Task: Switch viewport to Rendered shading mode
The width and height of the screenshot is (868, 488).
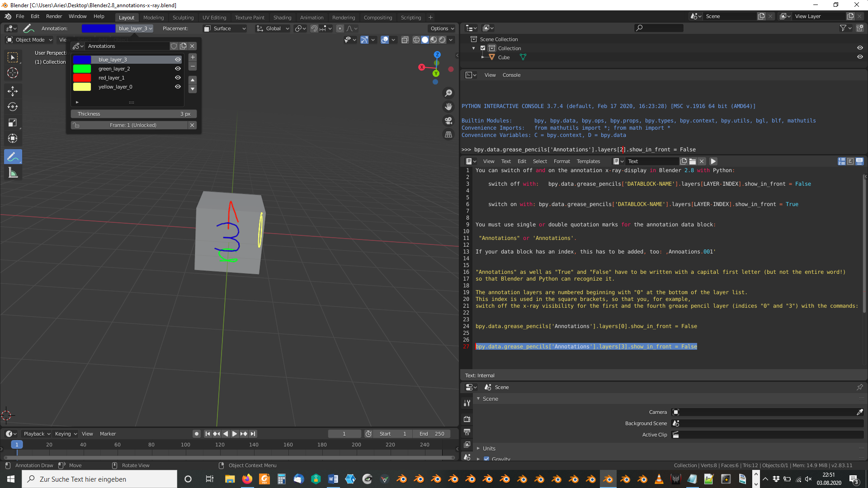Action: coord(442,40)
